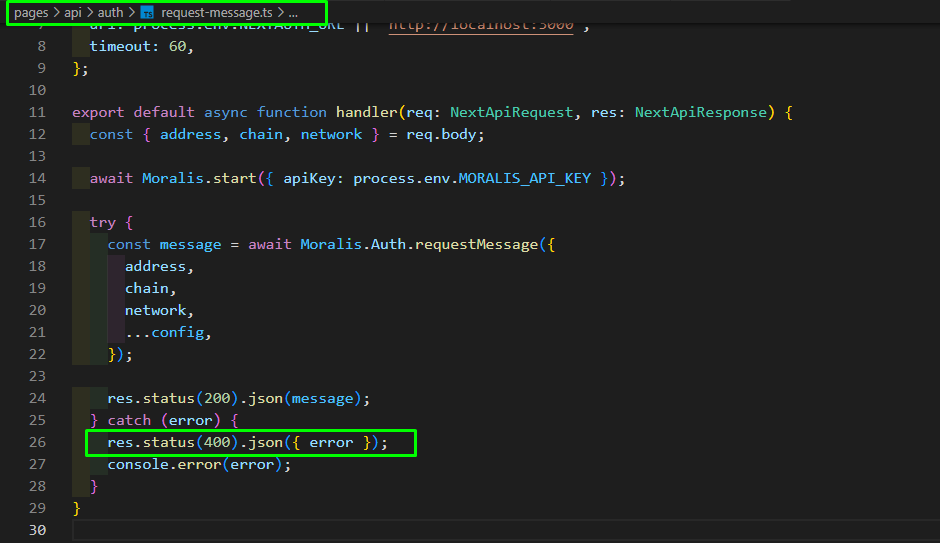The height and width of the screenshot is (543, 940).
Task: Click the request-message.ts breadcrumb file name
Action: 216,13
